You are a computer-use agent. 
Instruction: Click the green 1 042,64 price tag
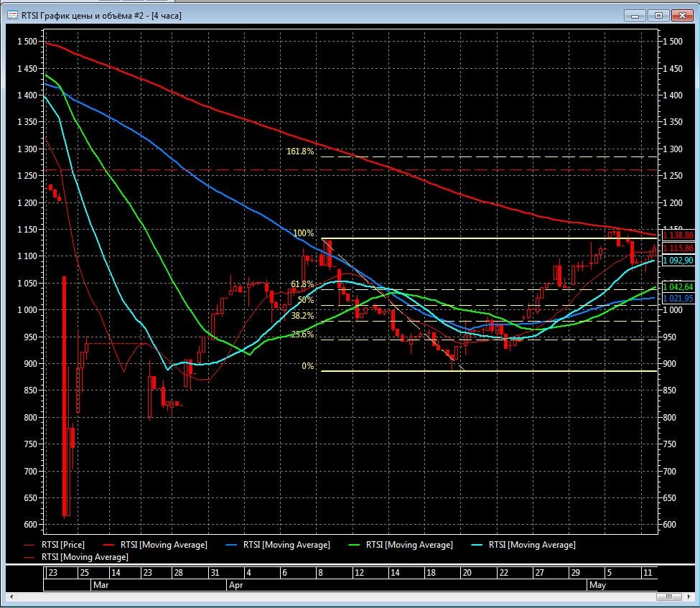click(677, 287)
